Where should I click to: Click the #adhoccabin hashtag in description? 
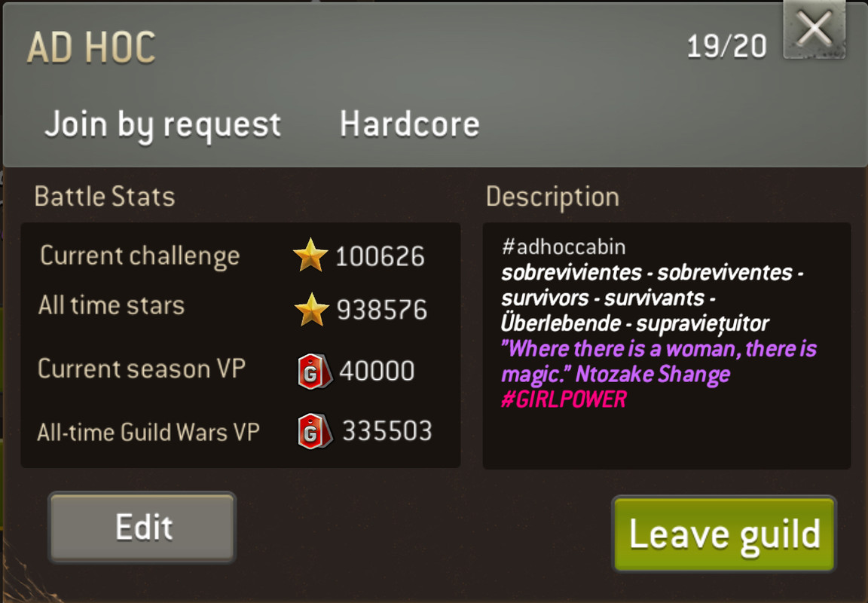[x=564, y=247]
